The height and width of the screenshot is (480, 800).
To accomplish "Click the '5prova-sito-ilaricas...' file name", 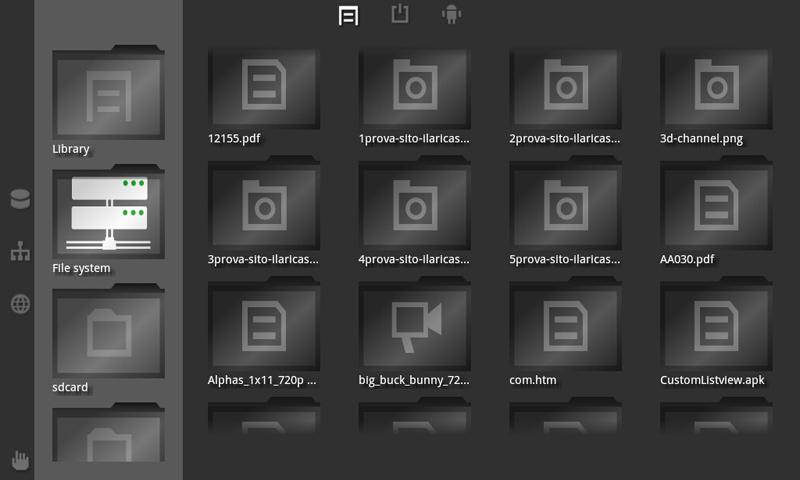I will click(x=564, y=259).
